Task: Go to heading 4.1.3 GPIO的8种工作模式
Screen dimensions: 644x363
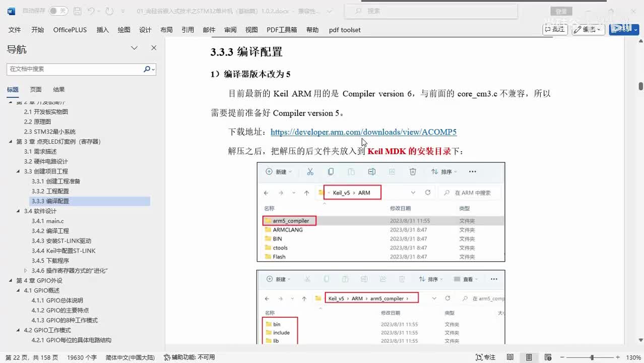Action: tap(65, 320)
